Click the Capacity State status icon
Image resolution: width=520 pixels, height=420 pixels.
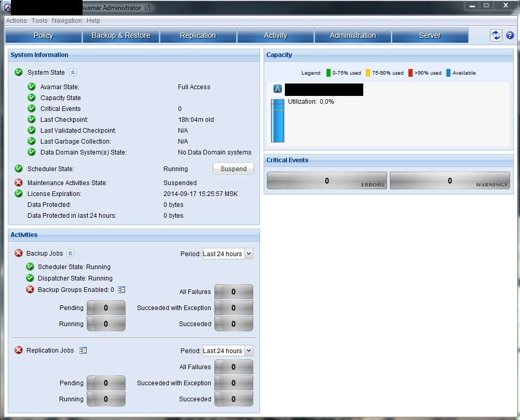(x=32, y=97)
